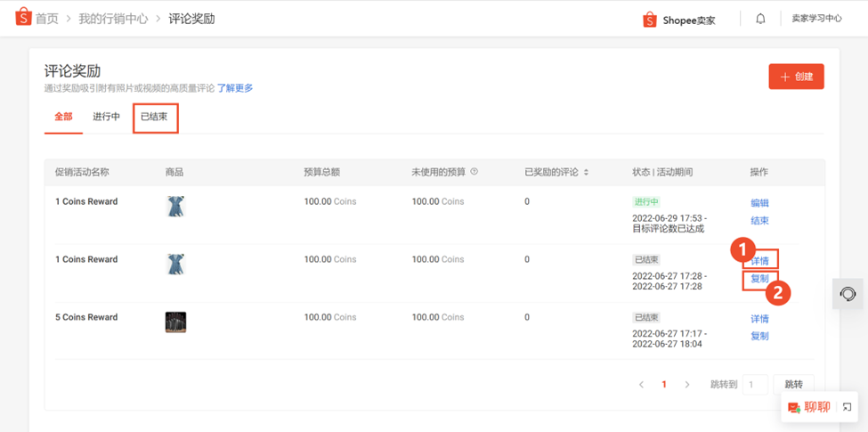
Task: Expand the chat window popout icon
Action: tap(848, 407)
